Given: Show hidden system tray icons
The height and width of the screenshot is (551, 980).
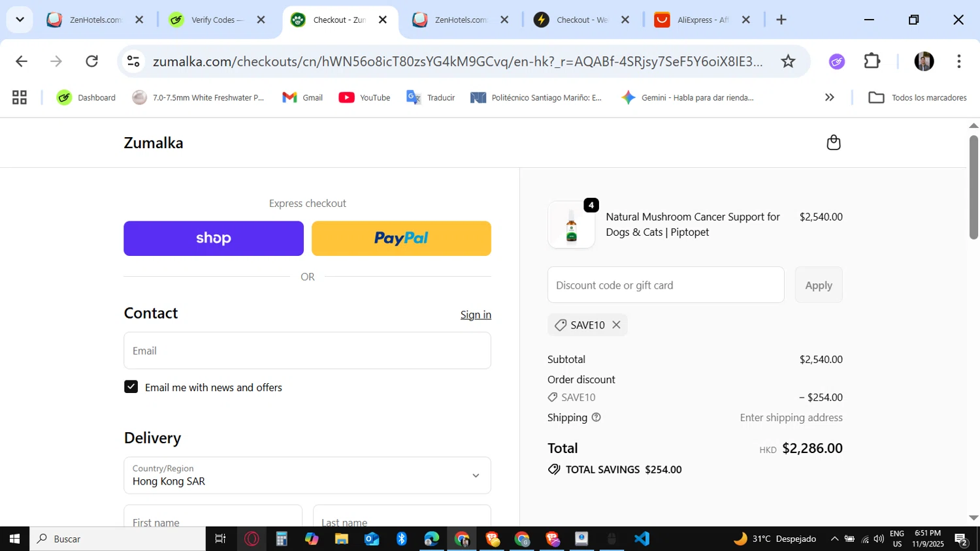Looking at the screenshot, I should pyautogui.click(x=834, y=539).
